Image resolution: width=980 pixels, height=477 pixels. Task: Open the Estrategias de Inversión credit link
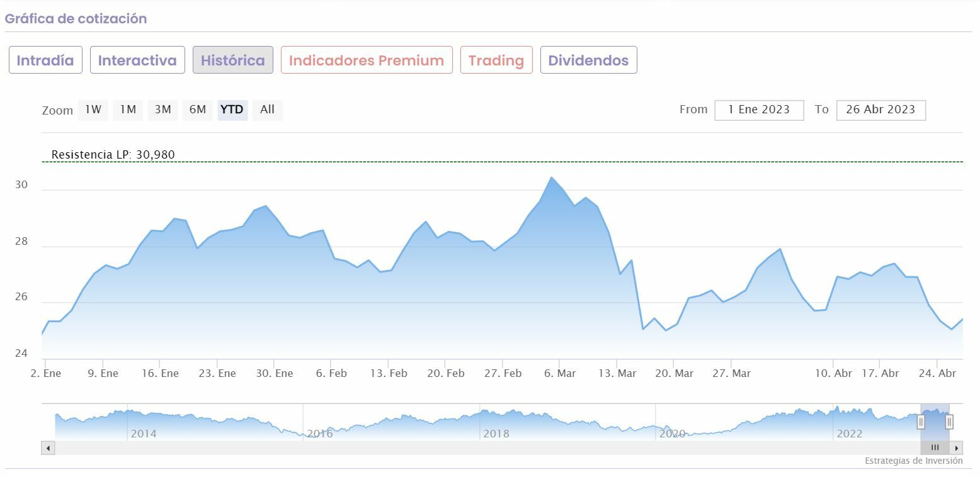(x=913, y=461)
